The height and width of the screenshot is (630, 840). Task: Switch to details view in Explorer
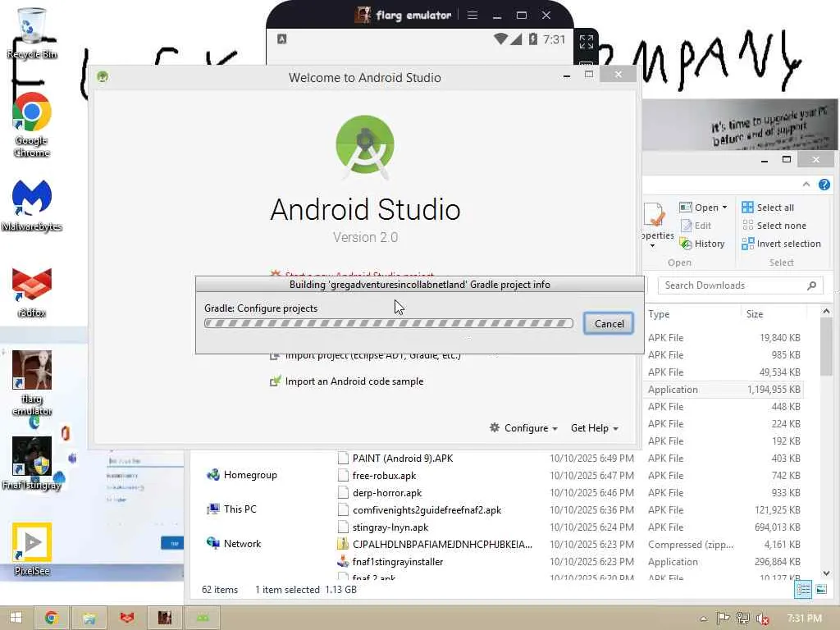coord(803,590)
